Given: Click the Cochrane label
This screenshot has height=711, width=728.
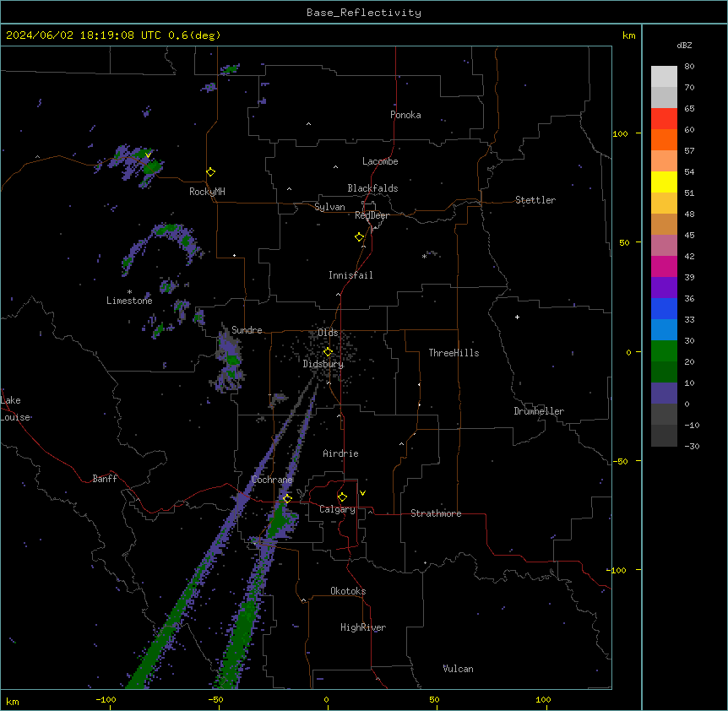Looking at the screenshot, I should (272, 480).
